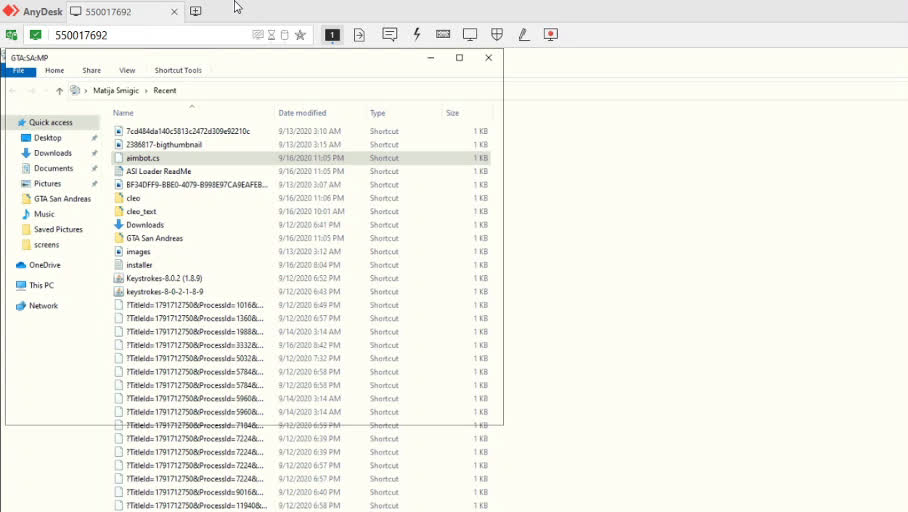The image size is (908, 512).
Task: Select This PC in the navigation pane
Action: (x=41, y=286)
